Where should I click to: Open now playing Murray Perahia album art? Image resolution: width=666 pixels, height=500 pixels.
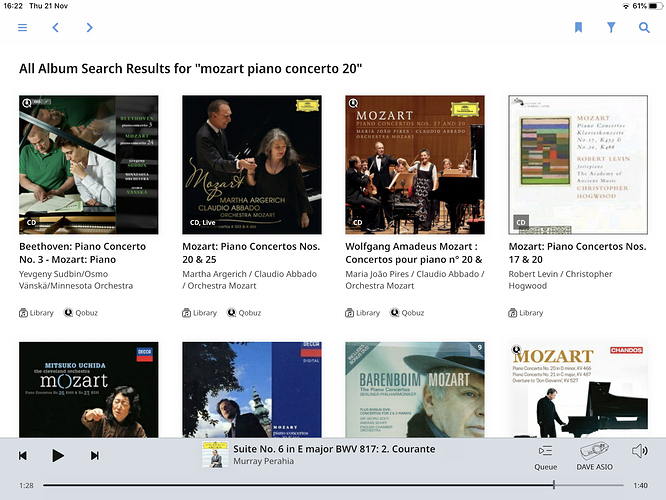click(x=215, y=455)
